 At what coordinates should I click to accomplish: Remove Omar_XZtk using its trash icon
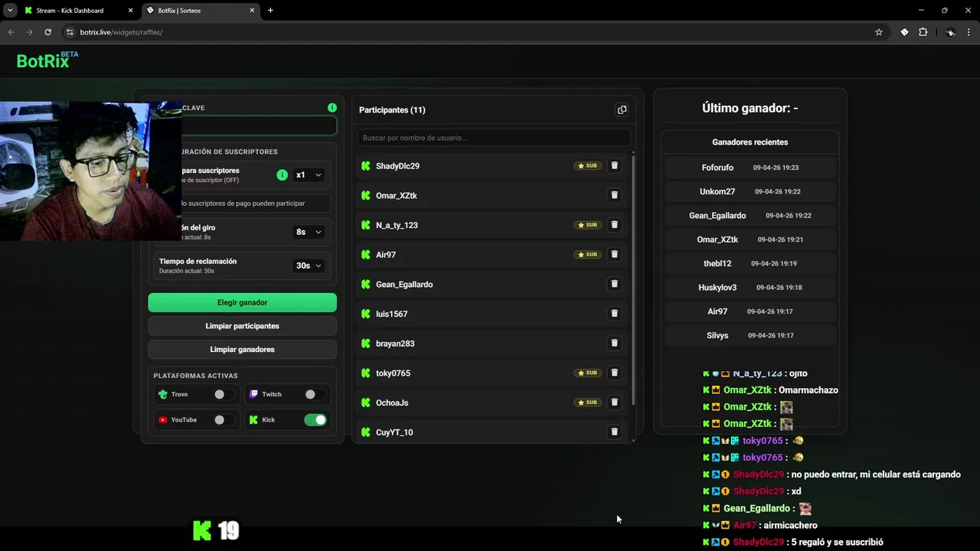[614, 195]
